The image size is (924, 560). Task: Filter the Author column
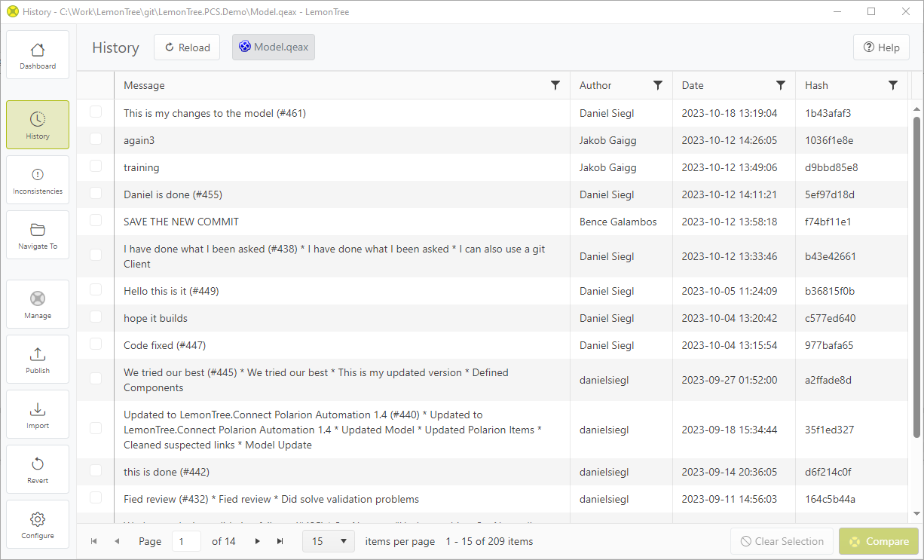click(657, 85)
